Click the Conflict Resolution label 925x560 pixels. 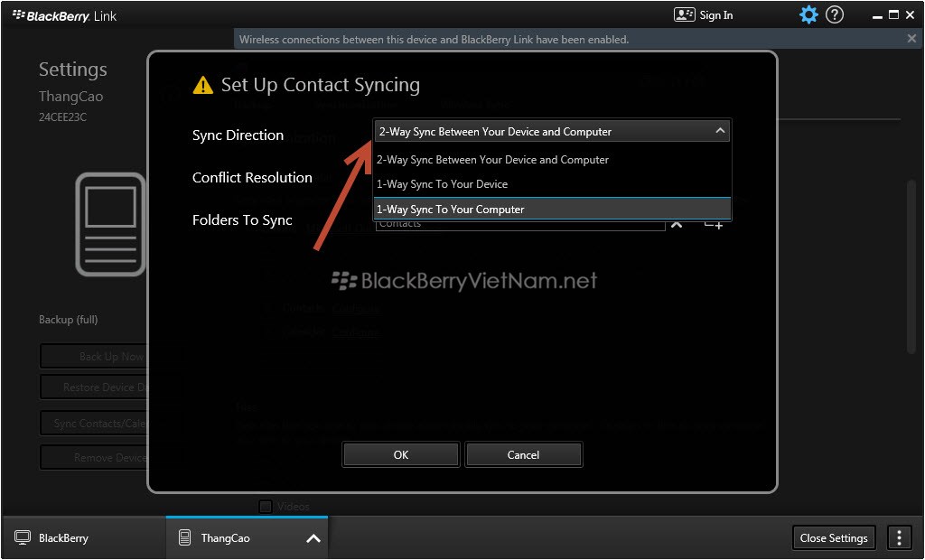point(252,178)
